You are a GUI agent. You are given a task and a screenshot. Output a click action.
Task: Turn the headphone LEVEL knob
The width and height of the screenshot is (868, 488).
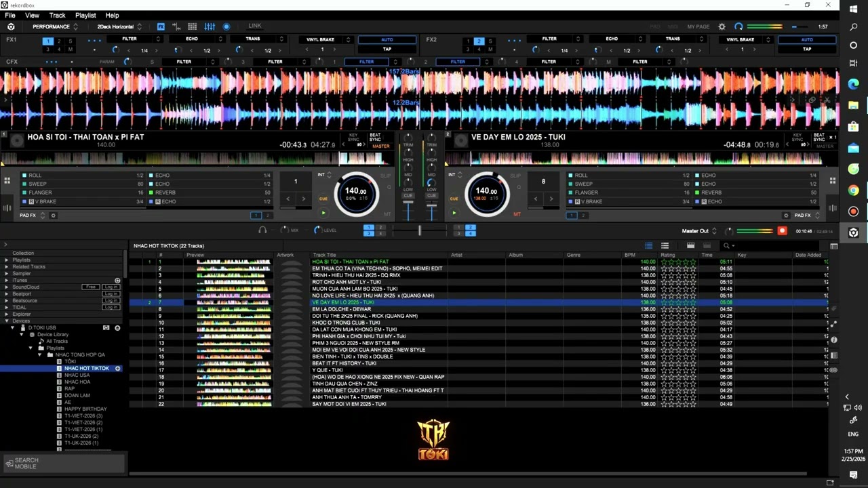[x=317, y=230]
